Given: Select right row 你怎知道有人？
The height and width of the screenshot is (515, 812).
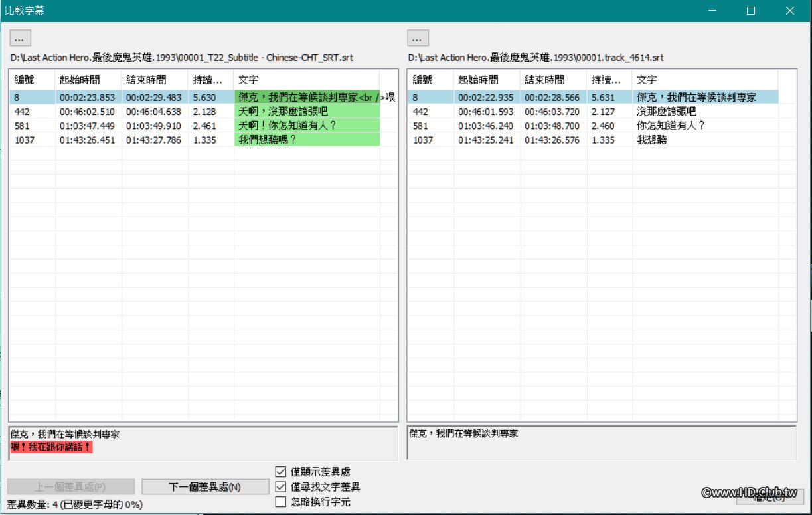Looking at the screenshot, I should coord(593,126).
